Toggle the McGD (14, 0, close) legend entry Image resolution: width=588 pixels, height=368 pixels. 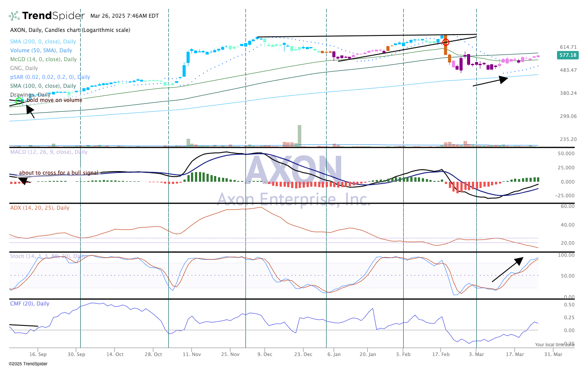pos(43,59)
